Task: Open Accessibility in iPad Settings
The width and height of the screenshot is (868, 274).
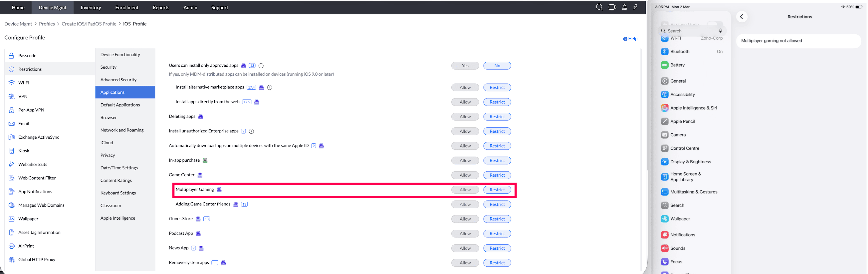Action: coord(692,94)
